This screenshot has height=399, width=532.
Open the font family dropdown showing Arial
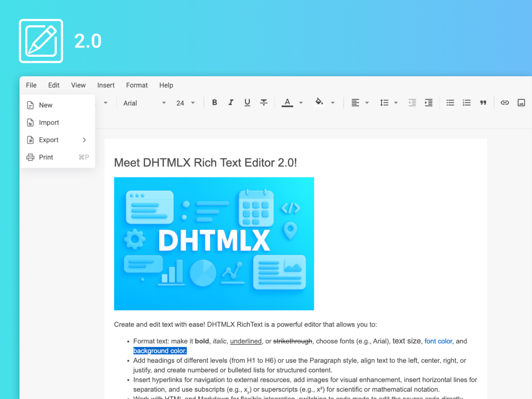tap(145, 103)
